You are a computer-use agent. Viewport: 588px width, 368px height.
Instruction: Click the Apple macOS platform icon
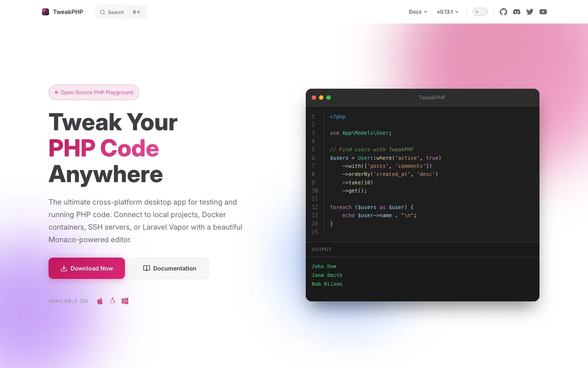point(100,301)
